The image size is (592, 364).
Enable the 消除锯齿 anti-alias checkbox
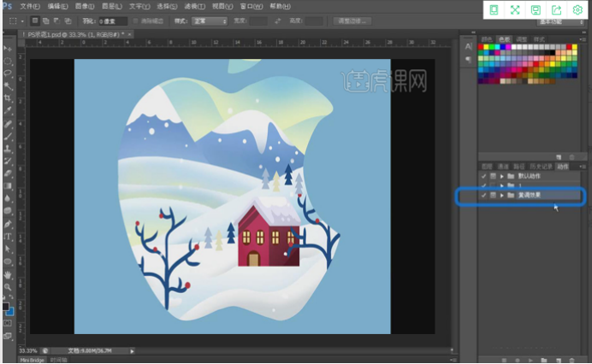(x=135, y=21)
